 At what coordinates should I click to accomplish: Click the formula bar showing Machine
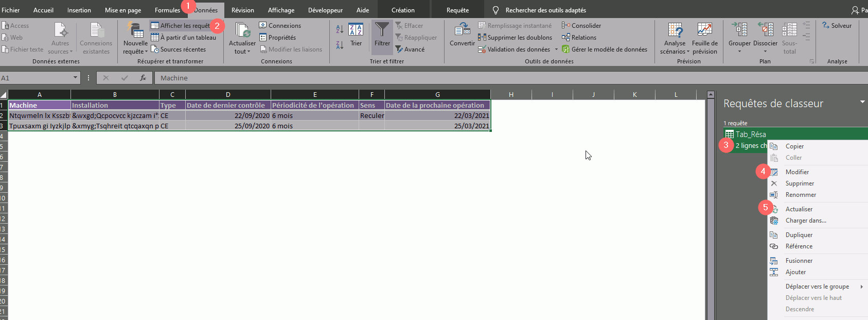[x=412, y=78]
